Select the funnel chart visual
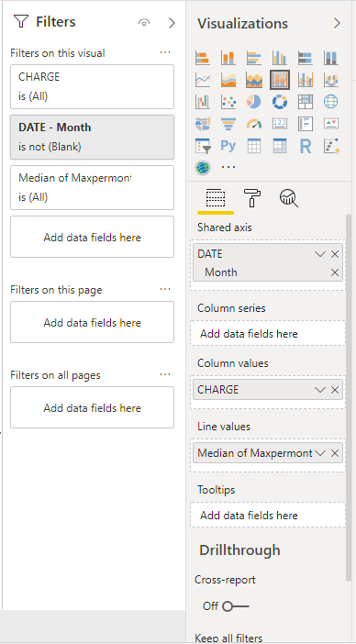 228,123
